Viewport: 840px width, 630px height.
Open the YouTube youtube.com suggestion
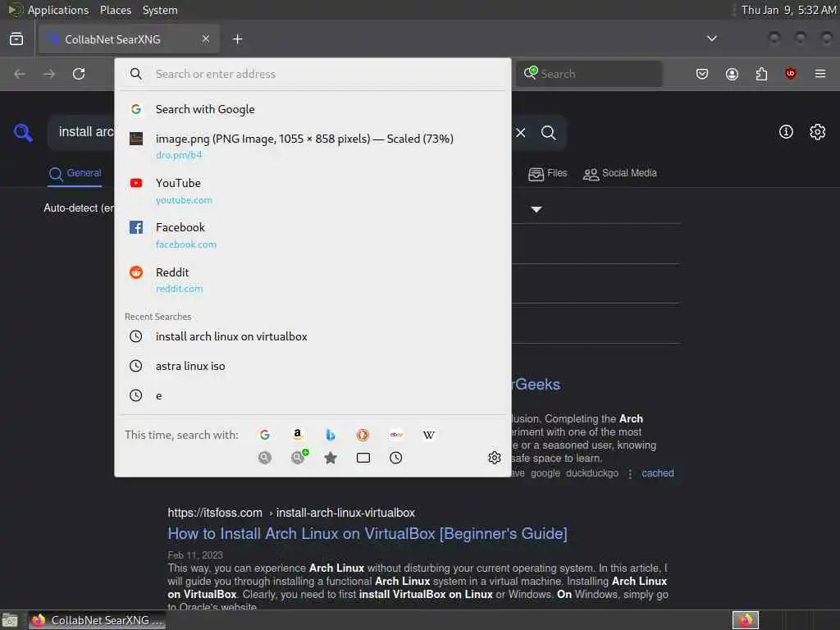pyautogui.click(x=313, y=190)
